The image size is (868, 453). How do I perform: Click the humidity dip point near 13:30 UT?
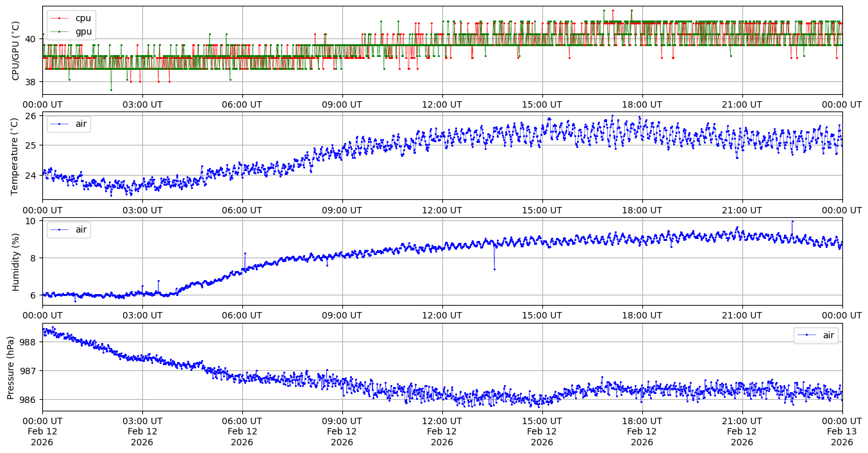pyautogui.click(x=494, y=269)
